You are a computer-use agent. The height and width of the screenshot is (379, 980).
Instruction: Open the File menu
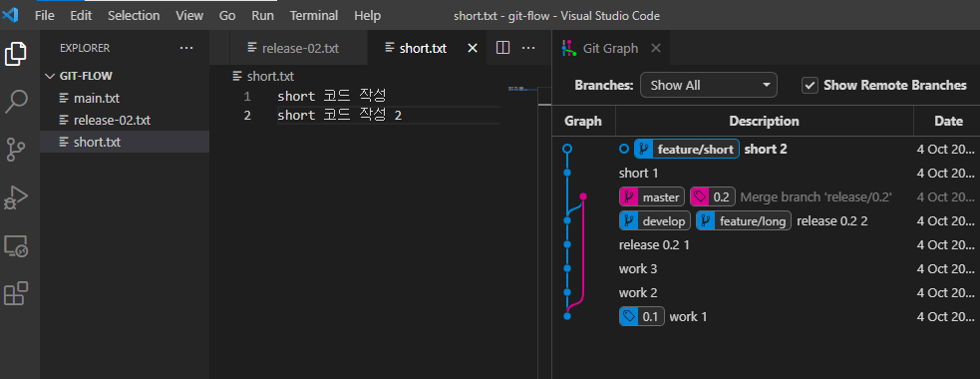point(45,15)
